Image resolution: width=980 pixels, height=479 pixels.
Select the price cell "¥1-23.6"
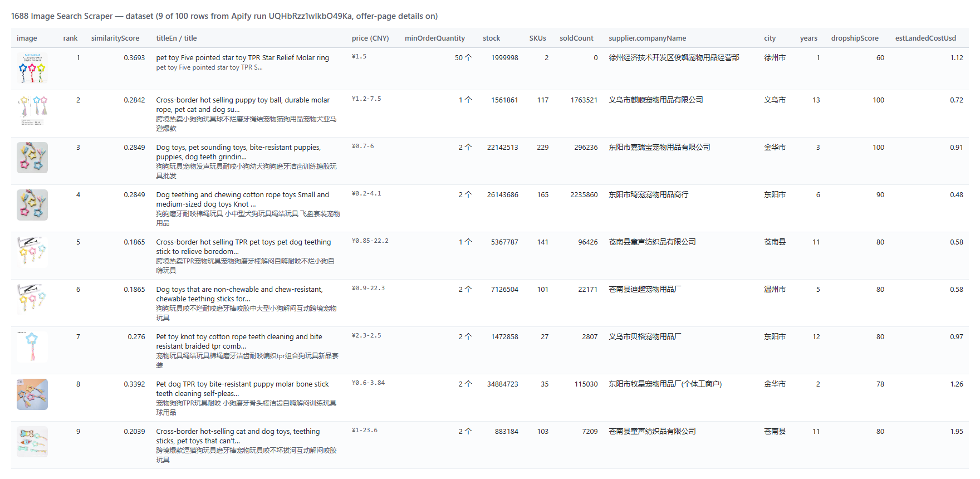click(x=365, y=431)
